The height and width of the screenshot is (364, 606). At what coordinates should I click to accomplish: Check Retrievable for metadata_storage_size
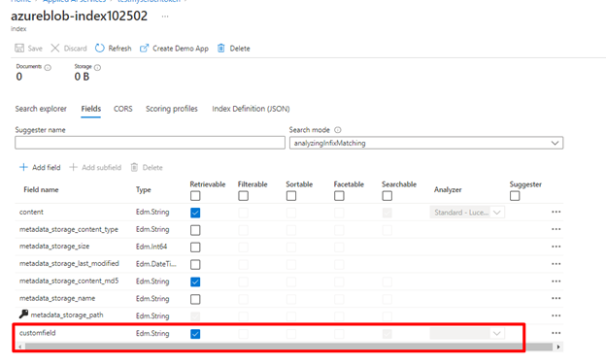(195, 247)
